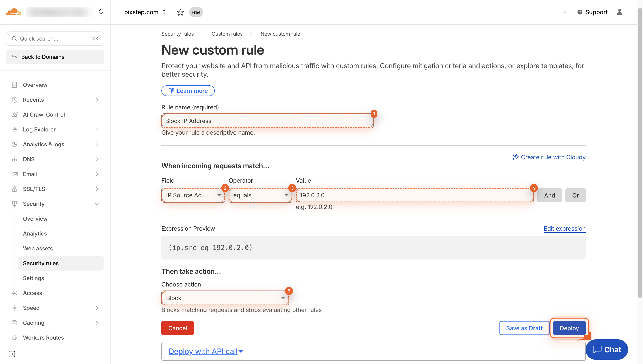This screenshot has height=364, width=643.
Task: Open quick search via the magnifier icon
Action: [14, 38]
